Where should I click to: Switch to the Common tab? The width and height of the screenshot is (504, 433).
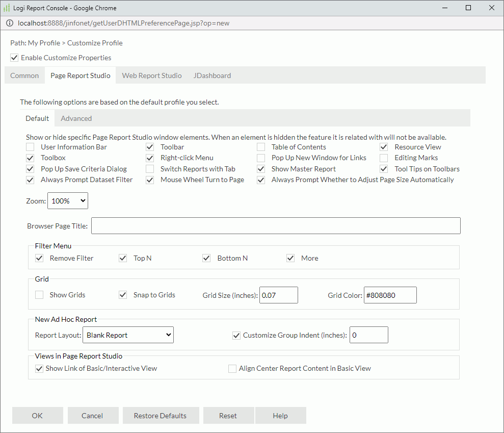[24, 75]
